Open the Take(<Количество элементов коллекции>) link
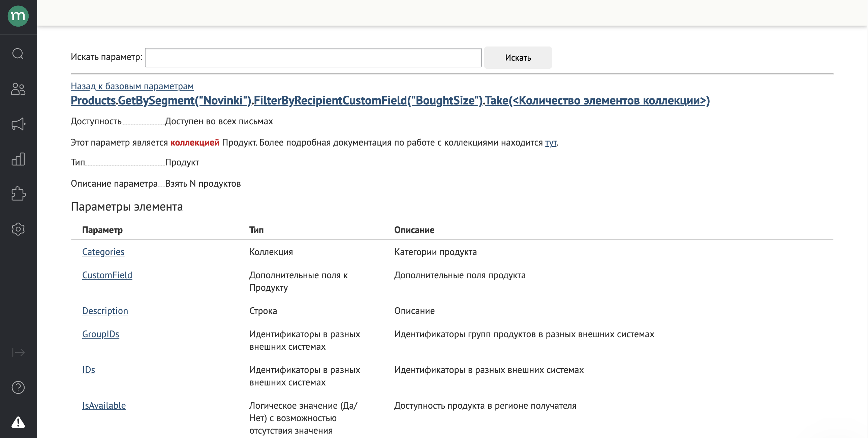868x438 pixels. click(597, 100)
